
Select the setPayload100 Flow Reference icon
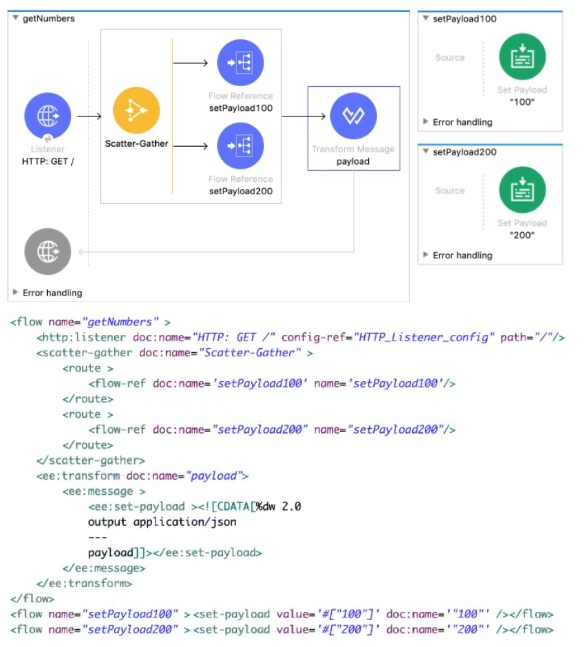[x=240, y=63]
